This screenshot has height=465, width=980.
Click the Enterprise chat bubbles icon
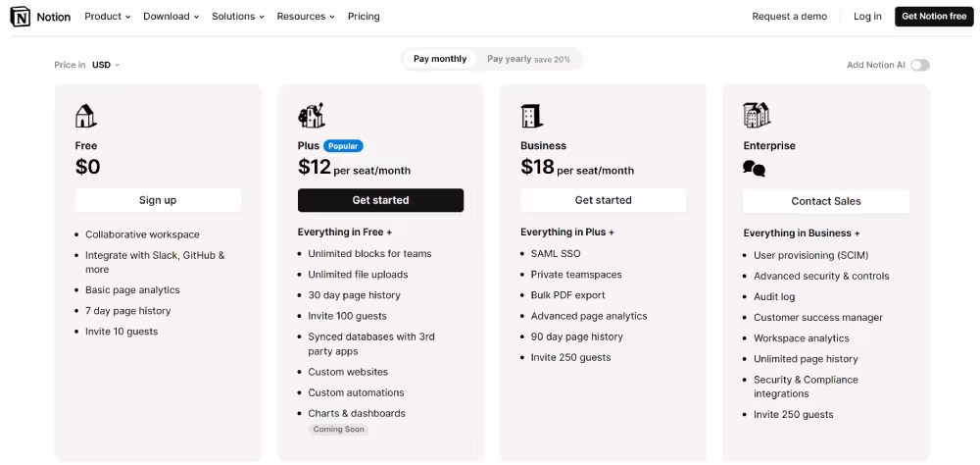pos(754,169)
